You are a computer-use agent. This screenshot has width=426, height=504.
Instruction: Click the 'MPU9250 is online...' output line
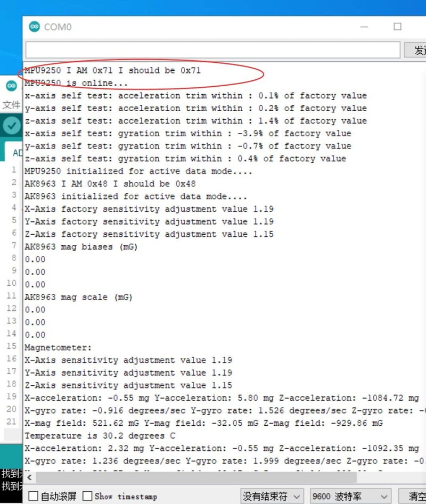[x=76, y=83]
